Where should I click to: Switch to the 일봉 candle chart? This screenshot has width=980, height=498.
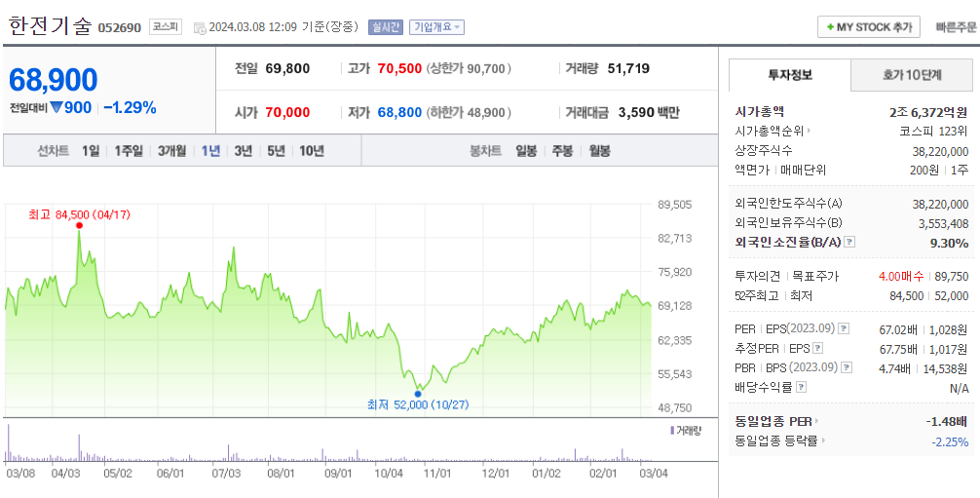tap(526, 151)
